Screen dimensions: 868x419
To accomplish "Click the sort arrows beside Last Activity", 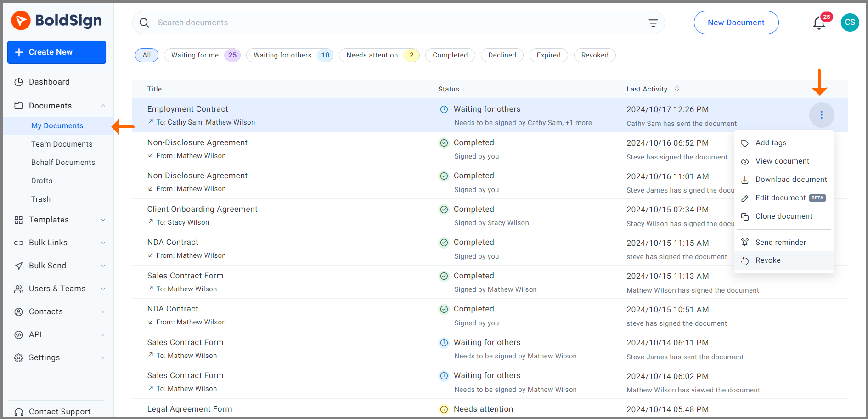I will [x=677, y=89].
